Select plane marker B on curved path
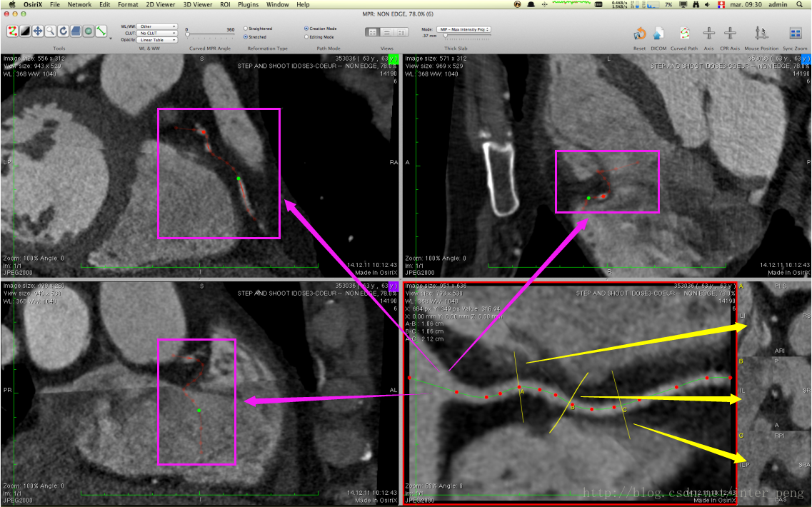Screen dimensions: 812x507 [x=572, y=407]
